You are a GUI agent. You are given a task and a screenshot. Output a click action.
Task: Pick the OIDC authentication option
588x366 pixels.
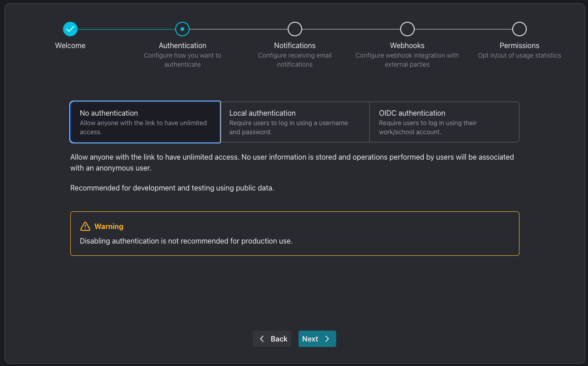[x=444, y=122]
